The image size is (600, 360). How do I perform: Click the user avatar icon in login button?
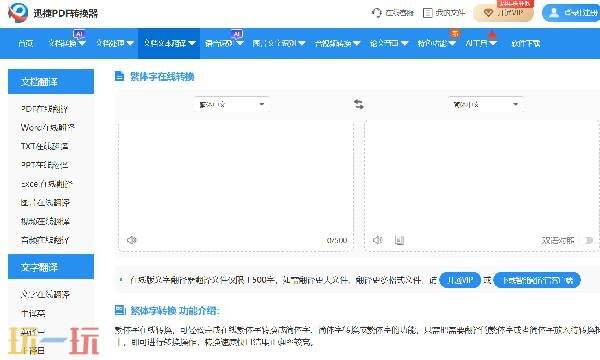coord(554,13)
